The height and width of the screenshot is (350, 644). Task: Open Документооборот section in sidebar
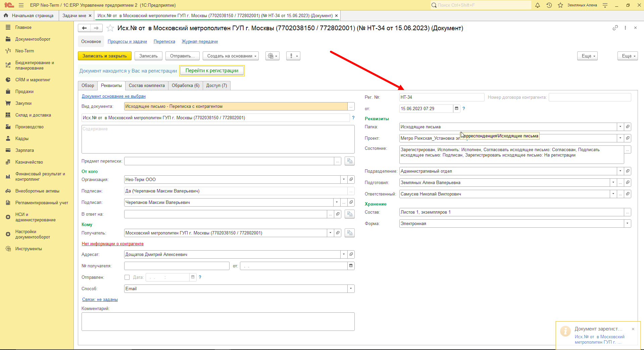pos(33,39)
